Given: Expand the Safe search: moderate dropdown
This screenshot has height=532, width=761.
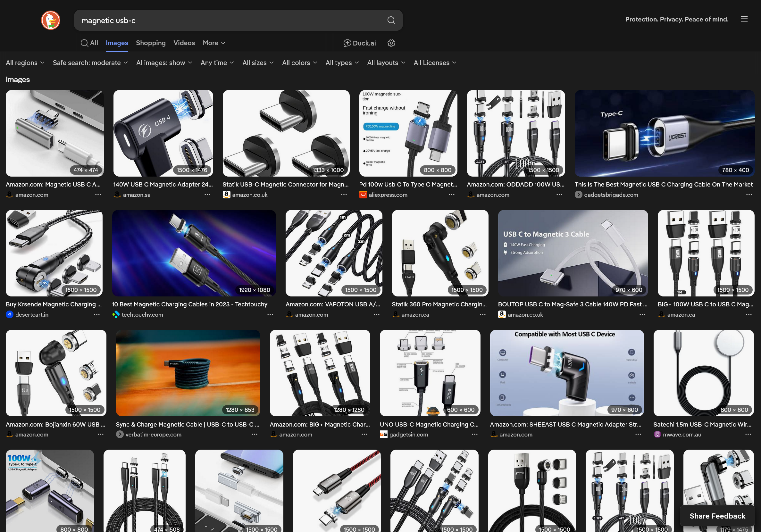Looking at the screenshot, I should 90,62.
